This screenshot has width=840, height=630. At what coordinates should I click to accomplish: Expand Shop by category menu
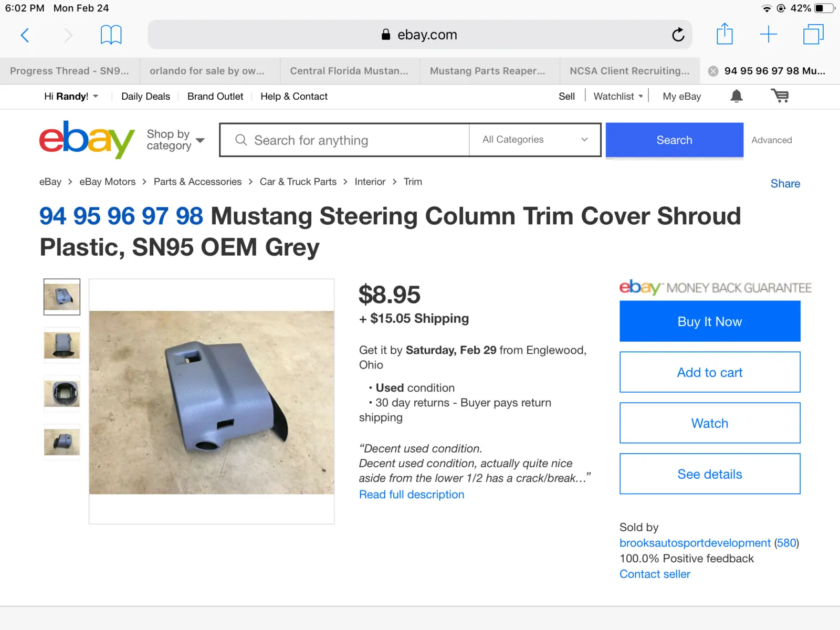tap(175, 140)
